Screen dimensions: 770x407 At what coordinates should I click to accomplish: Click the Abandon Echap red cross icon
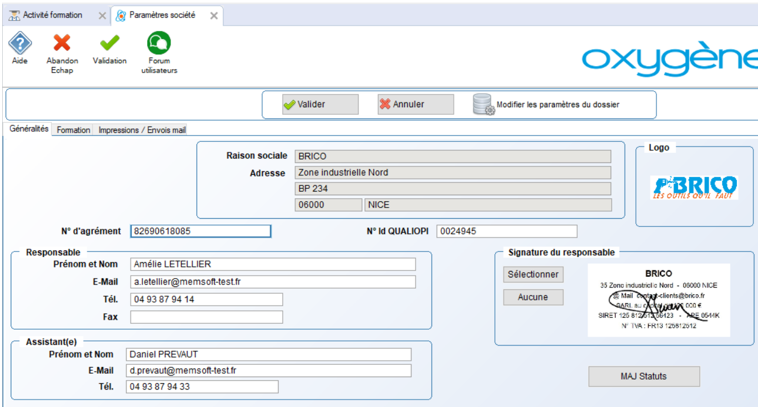(x=62, y=43)
